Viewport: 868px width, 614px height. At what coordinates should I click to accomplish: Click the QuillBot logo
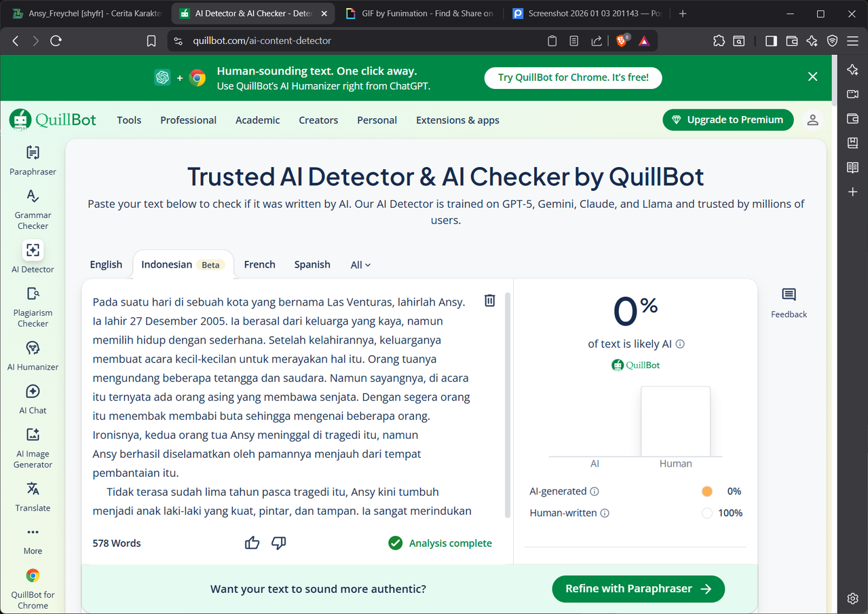[53, 120]
